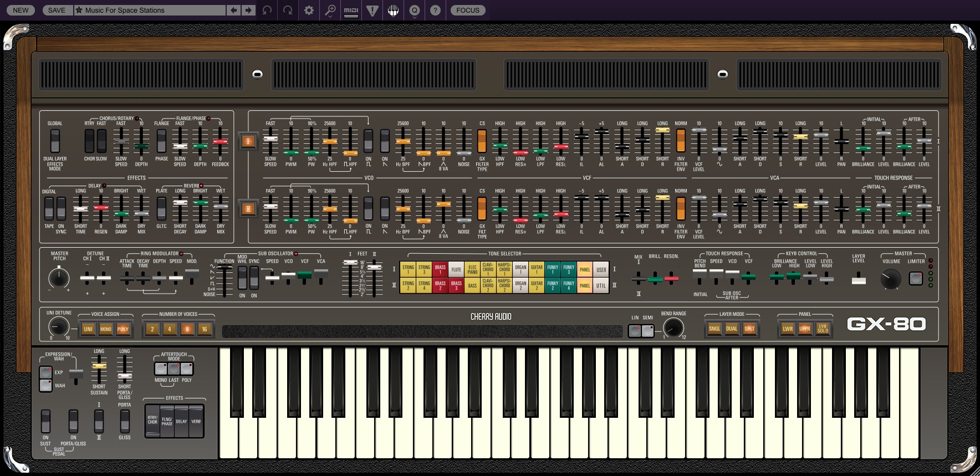Toggle the LYR SOLO panel button
Viewport: 980px width, 476px height.
pyautogui.click(x=823, y=329)
